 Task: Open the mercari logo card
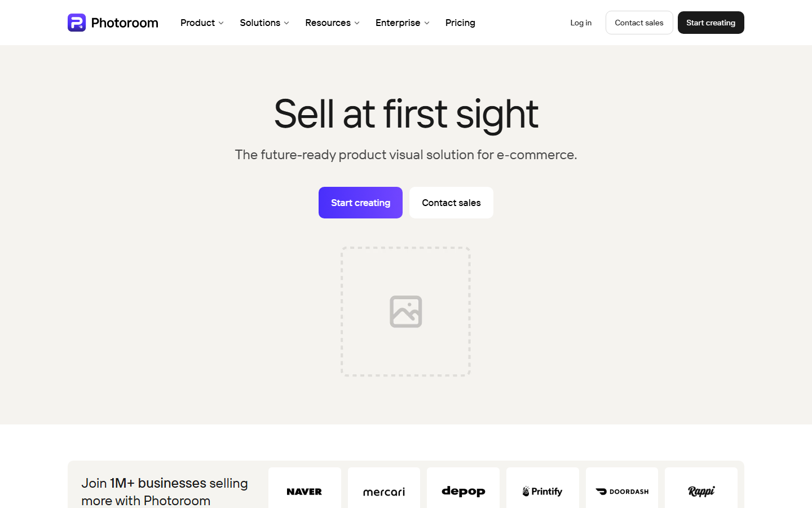pyautogui.click(x=384, y=489)
